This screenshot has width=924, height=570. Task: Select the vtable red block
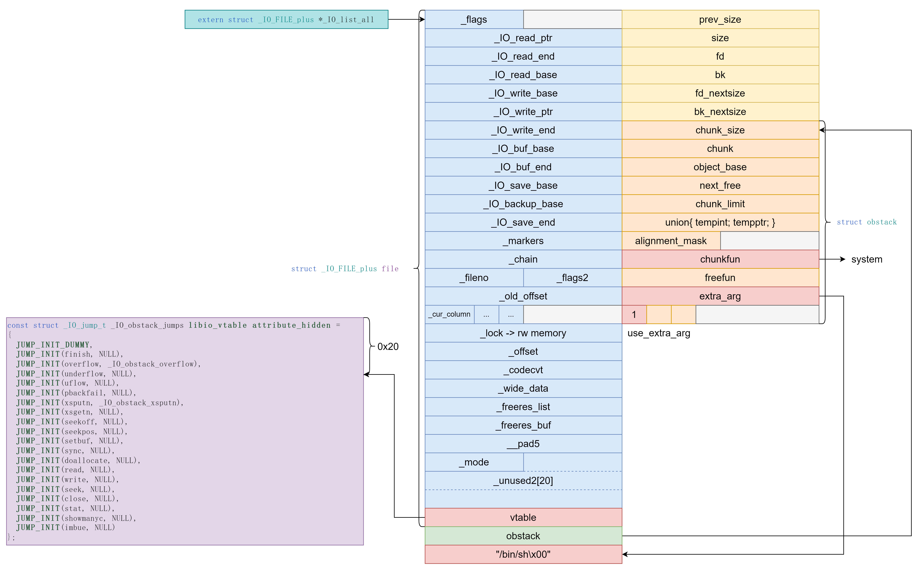click(523, 517)
